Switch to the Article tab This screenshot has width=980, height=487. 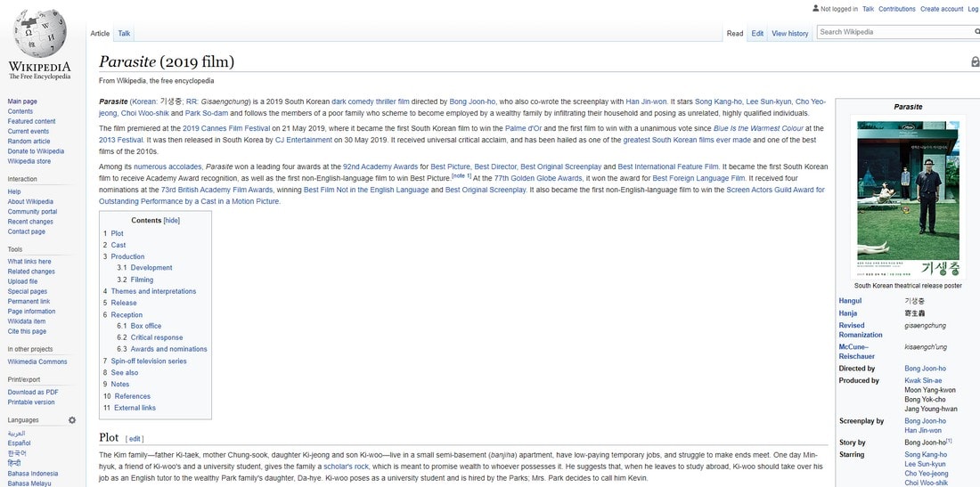[x=100, y=34]
